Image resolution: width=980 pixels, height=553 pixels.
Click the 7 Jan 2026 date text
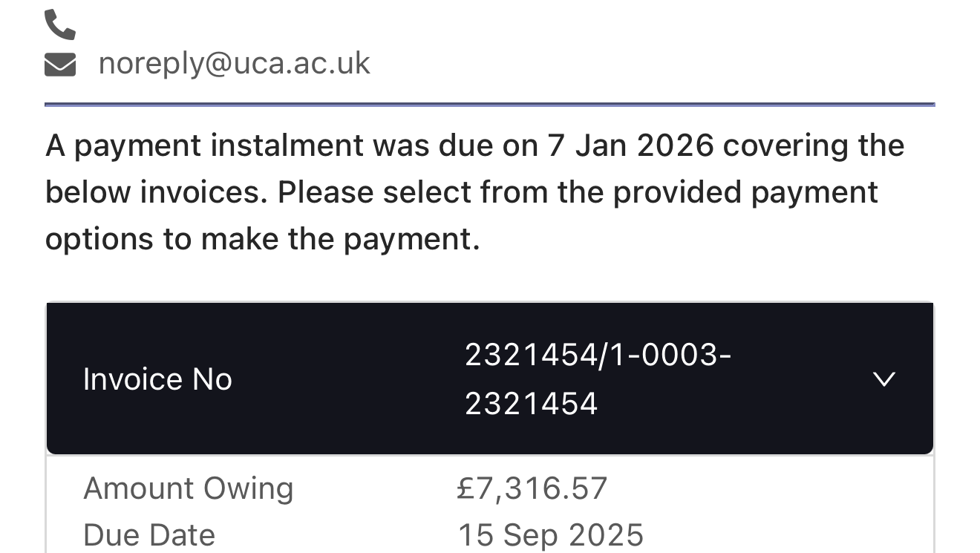click(630, 145)
